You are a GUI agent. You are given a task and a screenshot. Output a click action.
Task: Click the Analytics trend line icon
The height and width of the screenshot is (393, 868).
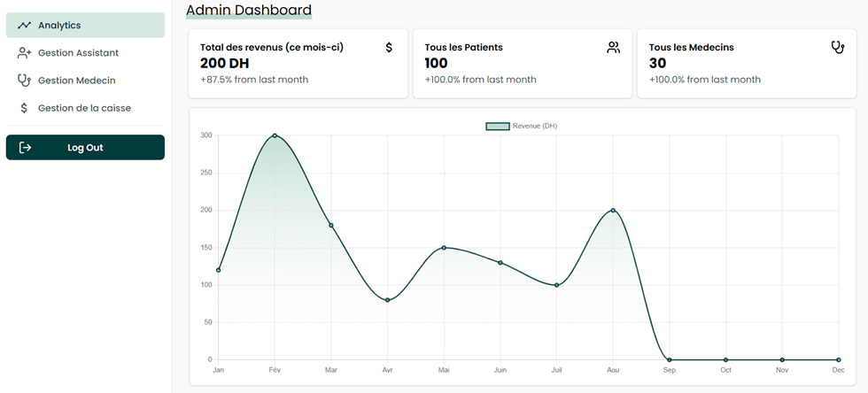25,26
